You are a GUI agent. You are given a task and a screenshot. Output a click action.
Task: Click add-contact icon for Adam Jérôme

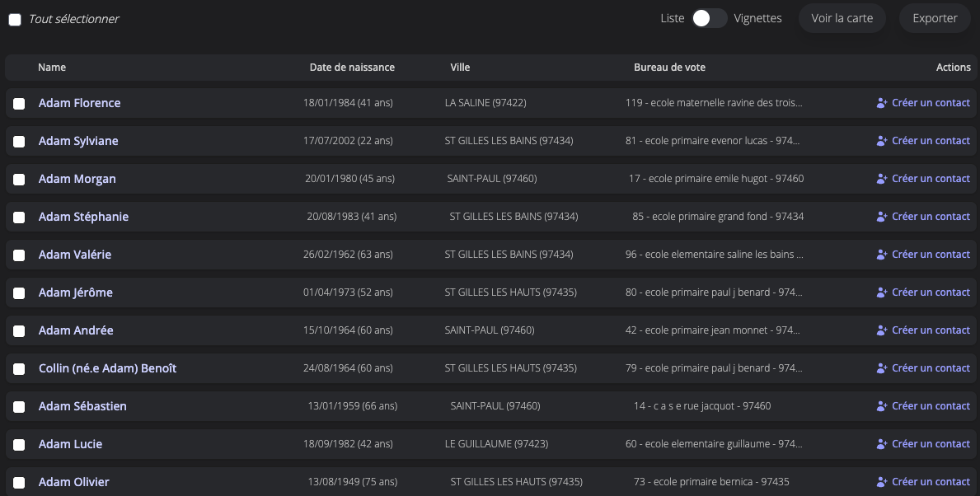pyautogui.click(x=881, y=292)
